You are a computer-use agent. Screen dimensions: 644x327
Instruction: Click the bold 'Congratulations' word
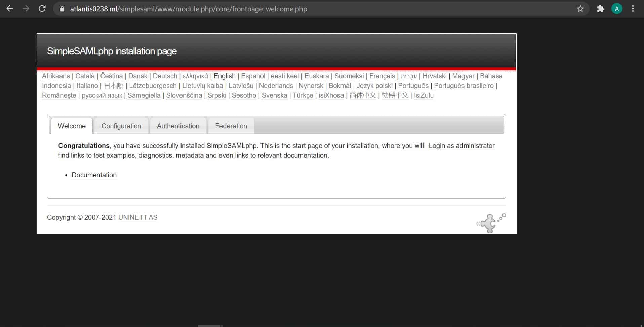click(84, 146)
